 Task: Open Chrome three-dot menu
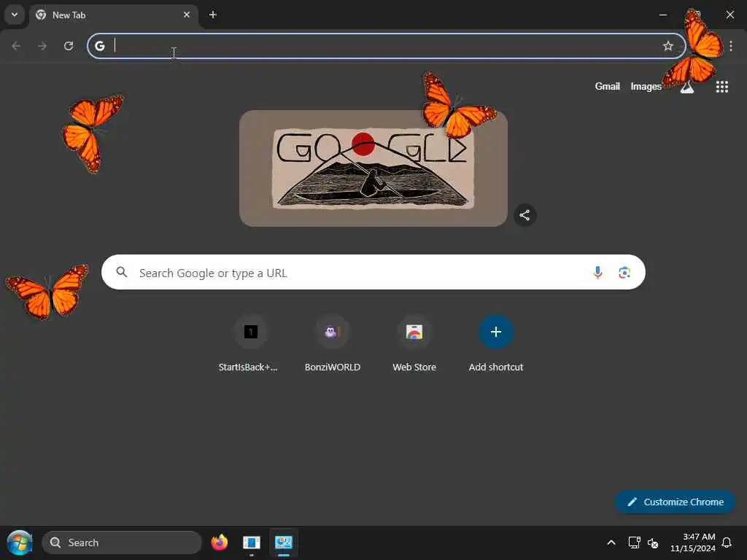[x=731, y=46]
